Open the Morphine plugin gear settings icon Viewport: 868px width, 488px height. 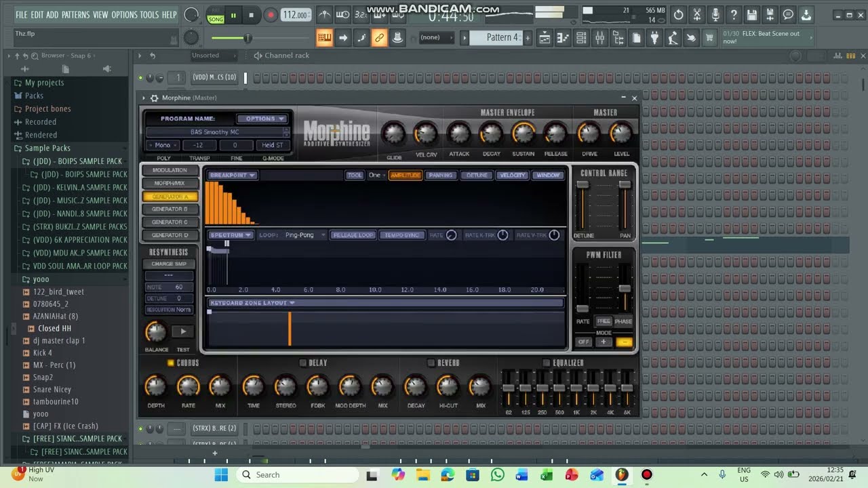point(154,98)
